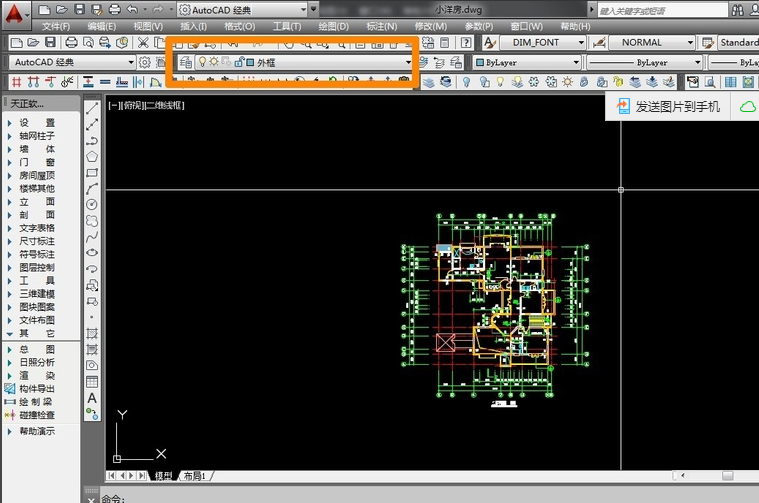Open the ByLayer linetype dropdown
Screen dimensions: 759x503
[697, 62]
